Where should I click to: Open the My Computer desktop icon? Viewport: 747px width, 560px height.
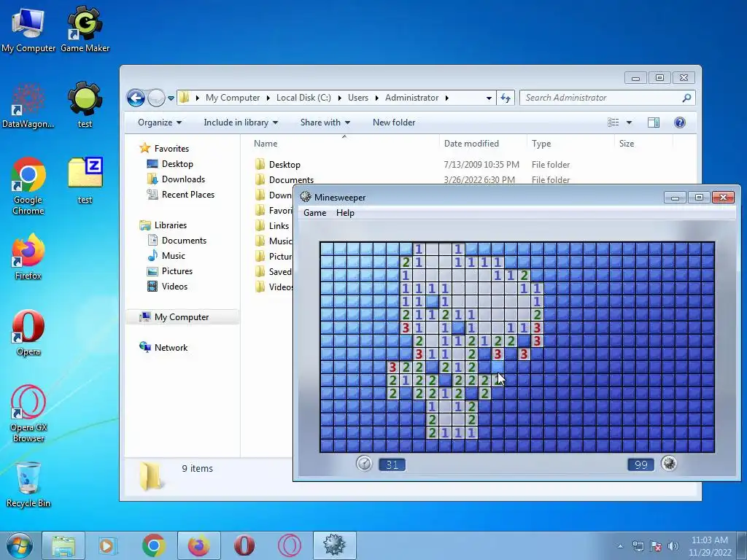pyautogui.click(x=28, y=29)
